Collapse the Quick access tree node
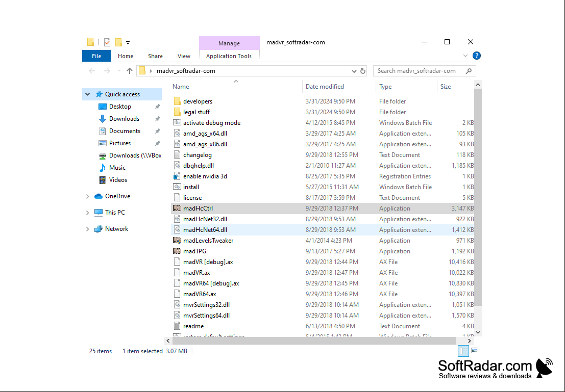 click(88, 94)
